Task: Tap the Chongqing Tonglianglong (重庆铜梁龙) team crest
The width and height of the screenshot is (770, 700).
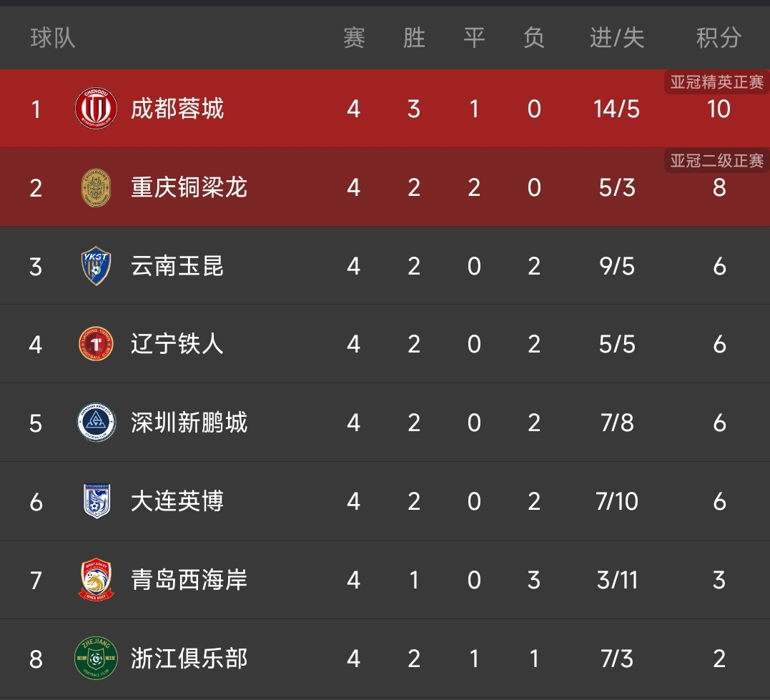Action: pos(96,187)
